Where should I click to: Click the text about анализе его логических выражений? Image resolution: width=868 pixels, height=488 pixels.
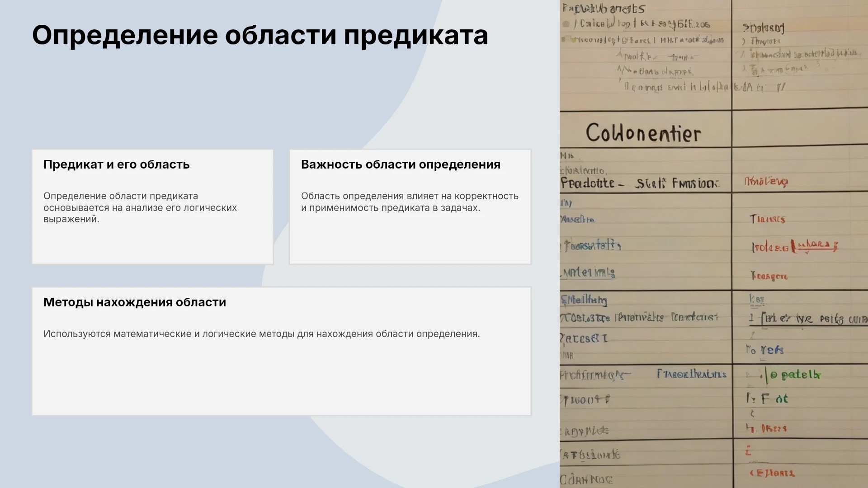click(140, 208)
